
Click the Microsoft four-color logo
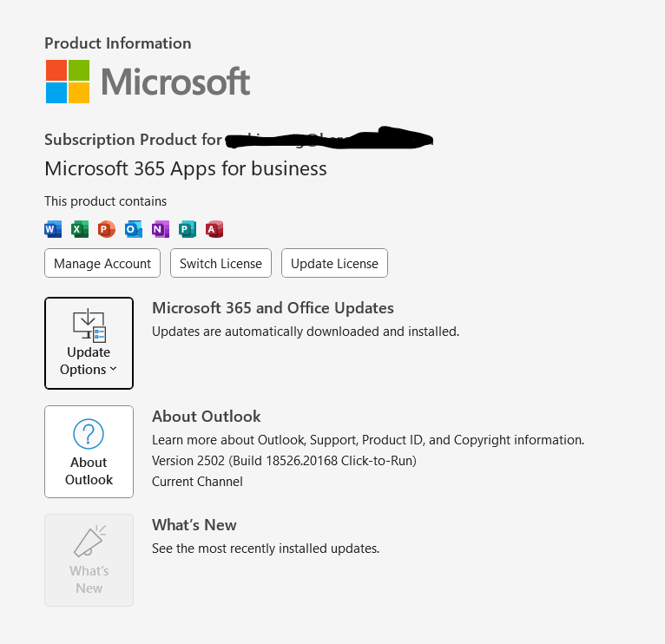tap(68, 82)
